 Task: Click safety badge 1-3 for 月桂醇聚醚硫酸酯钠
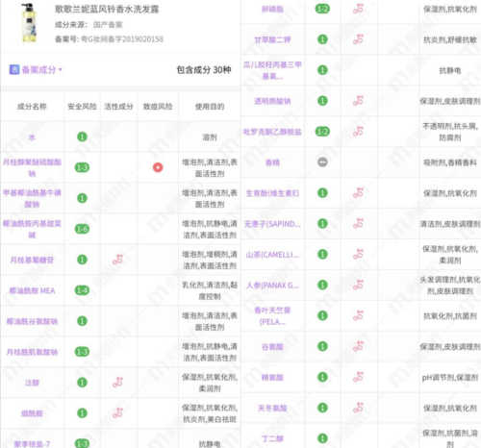pos(82,167)
